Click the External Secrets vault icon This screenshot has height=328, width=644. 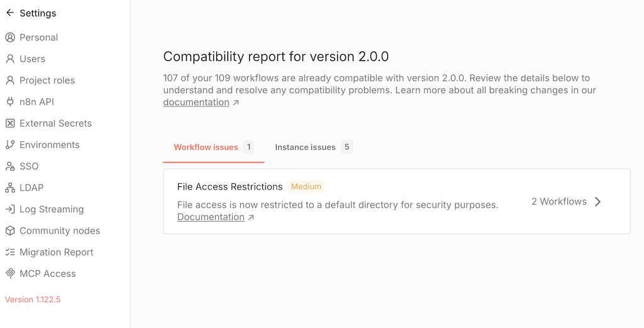(x=10, y=123)
